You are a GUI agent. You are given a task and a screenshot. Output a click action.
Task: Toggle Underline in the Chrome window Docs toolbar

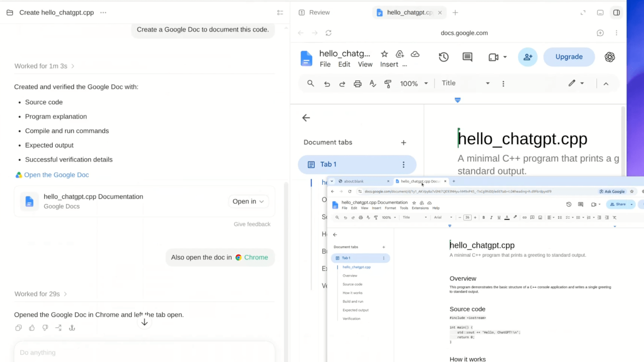click(499, 217)
